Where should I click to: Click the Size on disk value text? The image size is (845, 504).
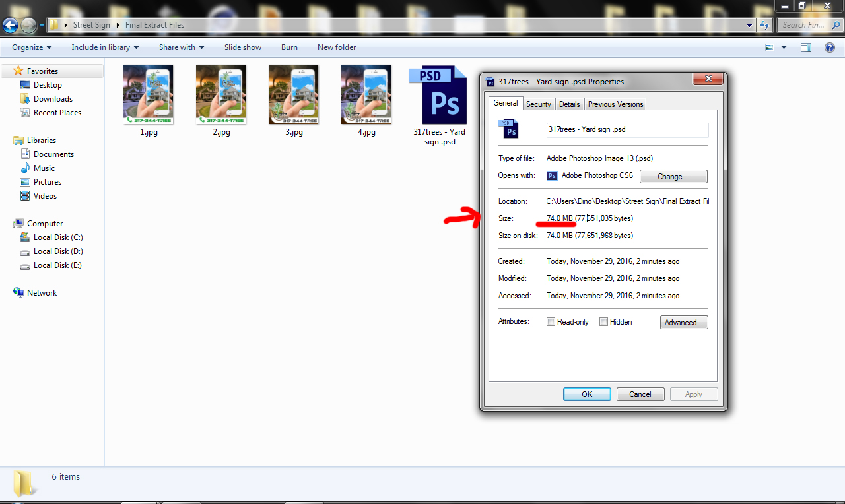pyautogui.click(x=590, y=236)
